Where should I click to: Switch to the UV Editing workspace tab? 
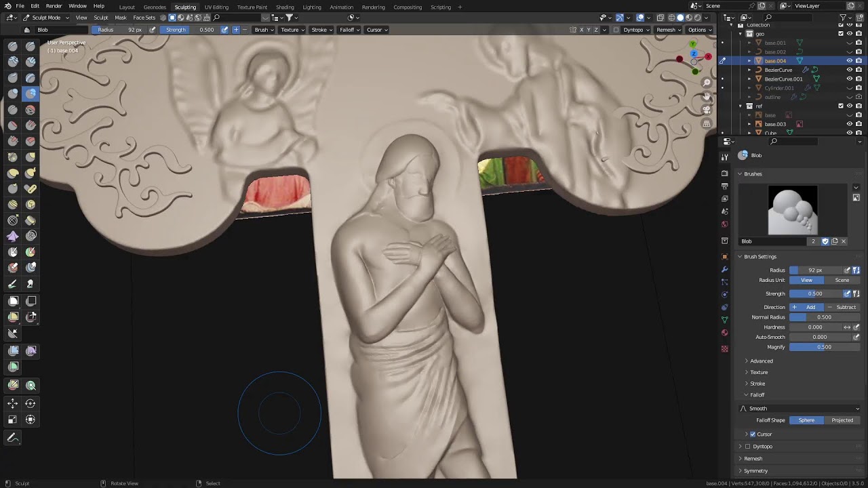tap(216, 7)
